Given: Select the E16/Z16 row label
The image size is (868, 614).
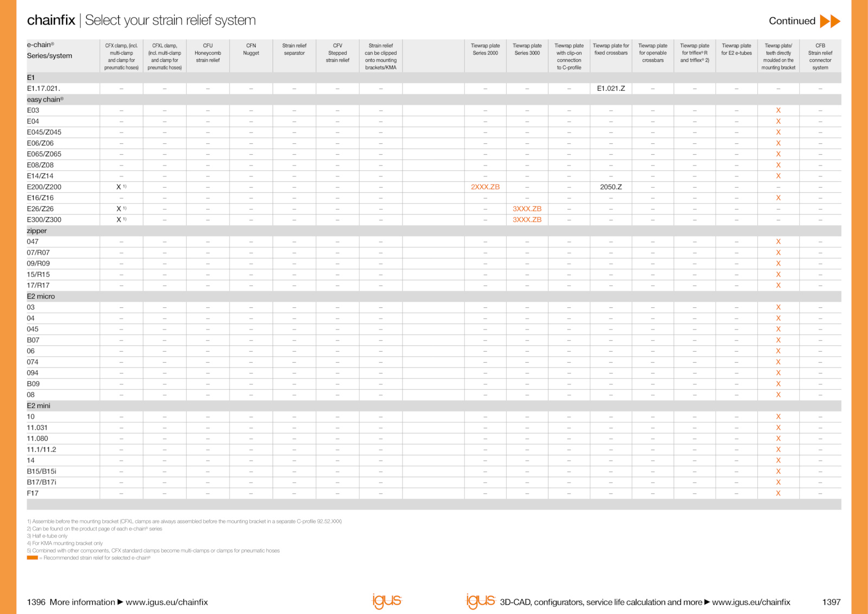Looking at the screenshot, I should click(x=40, y=198).
